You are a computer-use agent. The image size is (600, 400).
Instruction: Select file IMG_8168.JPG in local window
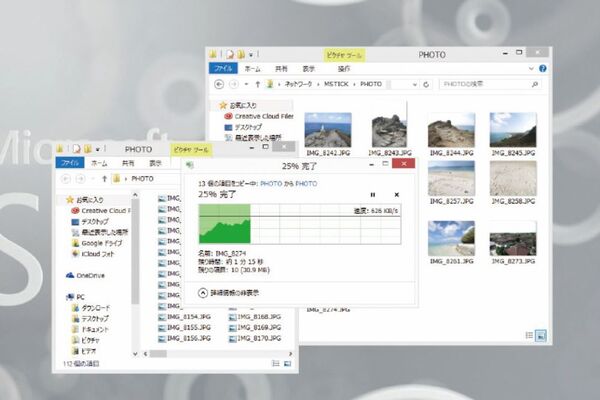pos(255,317)
